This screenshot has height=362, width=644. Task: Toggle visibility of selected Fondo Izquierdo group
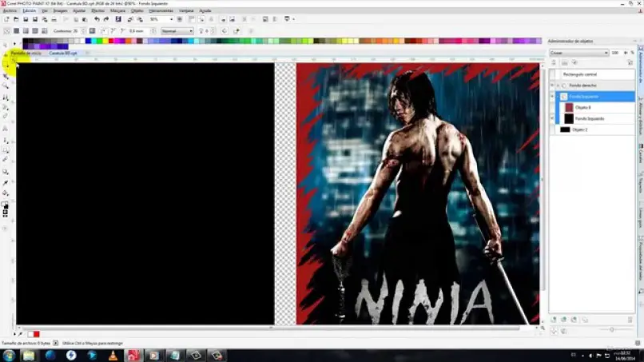552,96
